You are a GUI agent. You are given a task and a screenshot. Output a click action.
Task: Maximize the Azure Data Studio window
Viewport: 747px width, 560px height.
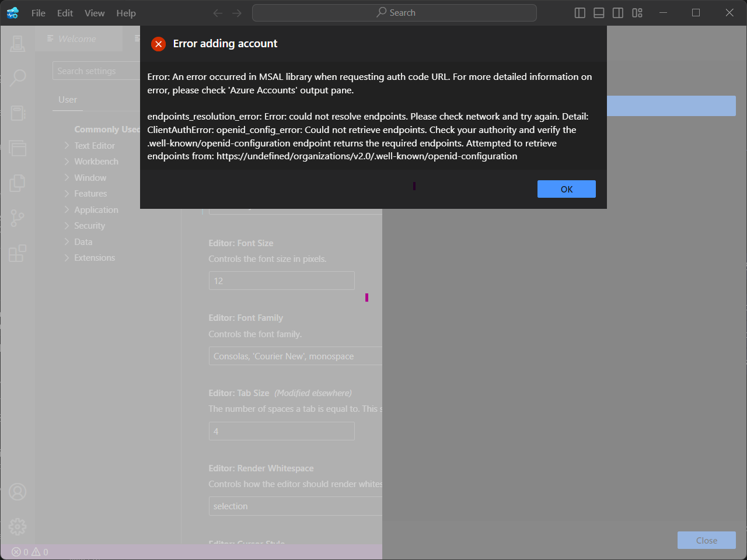tap(696, 13)
